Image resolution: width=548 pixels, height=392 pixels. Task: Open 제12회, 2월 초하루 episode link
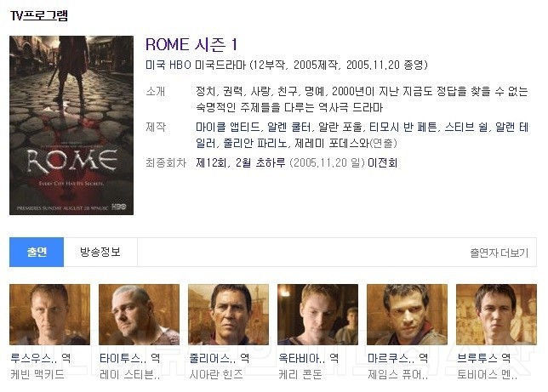click(241, 162)
